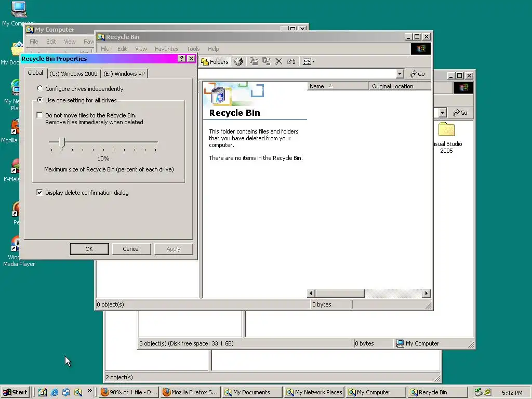The height and width of the screenshot is (399, 532).
Task: Click the Recycle Bin size slider thumb
Action: tap(62, 142)
